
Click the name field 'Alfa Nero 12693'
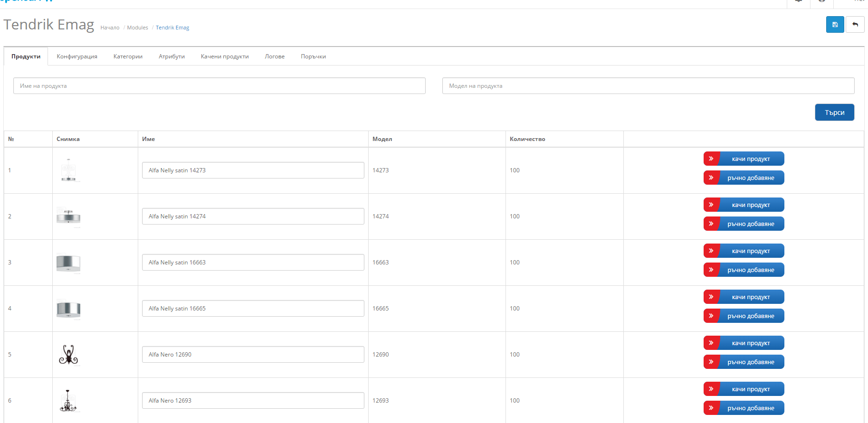pos(253,401)
